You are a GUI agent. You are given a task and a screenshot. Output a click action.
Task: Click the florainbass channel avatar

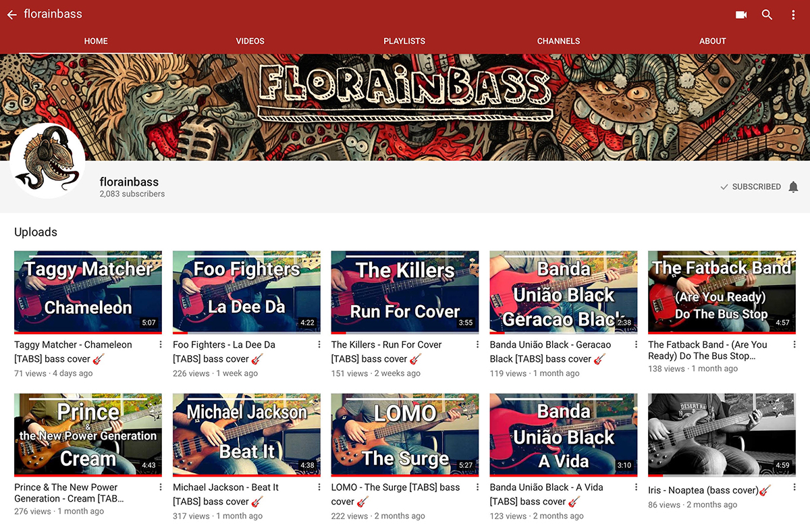47,160
